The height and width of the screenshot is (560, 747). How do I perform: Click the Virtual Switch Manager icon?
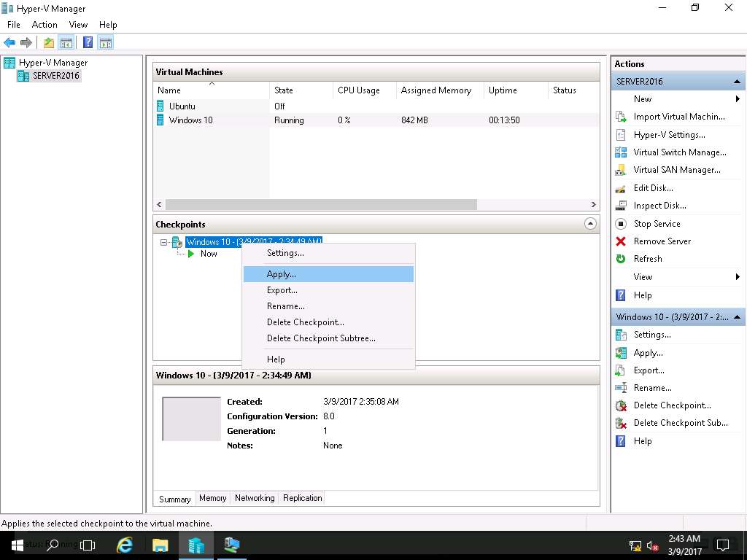(621, 152)
